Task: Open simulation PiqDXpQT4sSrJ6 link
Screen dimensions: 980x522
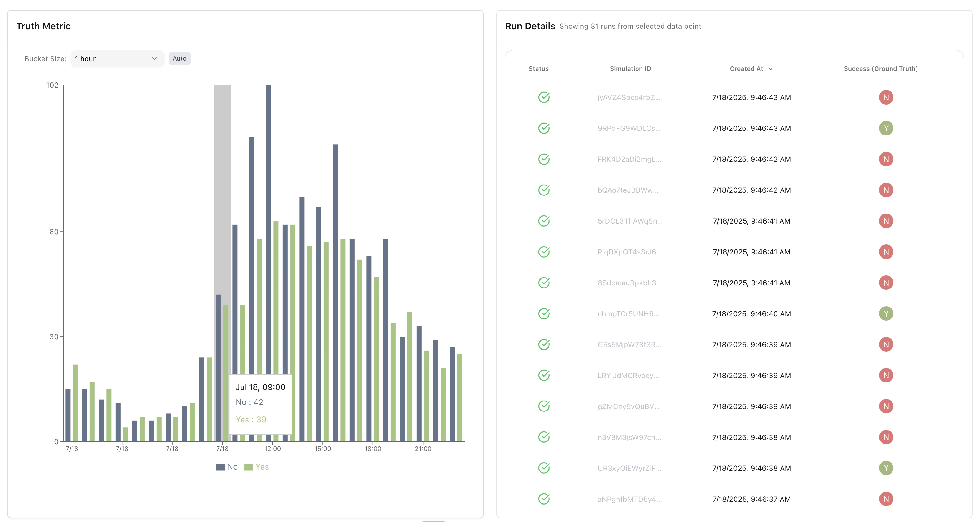Action: tap(629, 252)
